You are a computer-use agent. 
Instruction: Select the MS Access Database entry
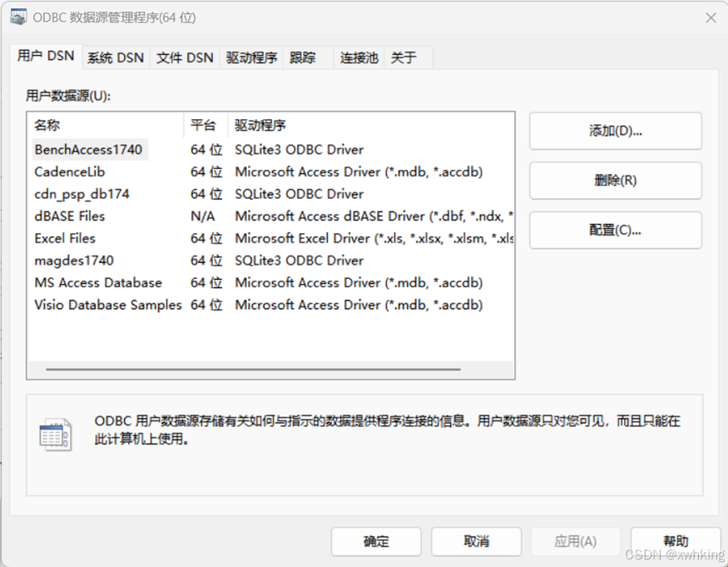click(x=98, y=282)
